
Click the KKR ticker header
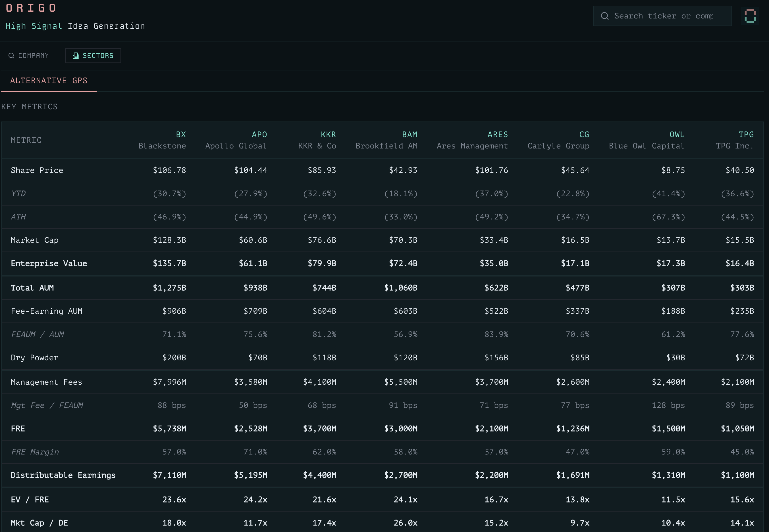(328, 135)
